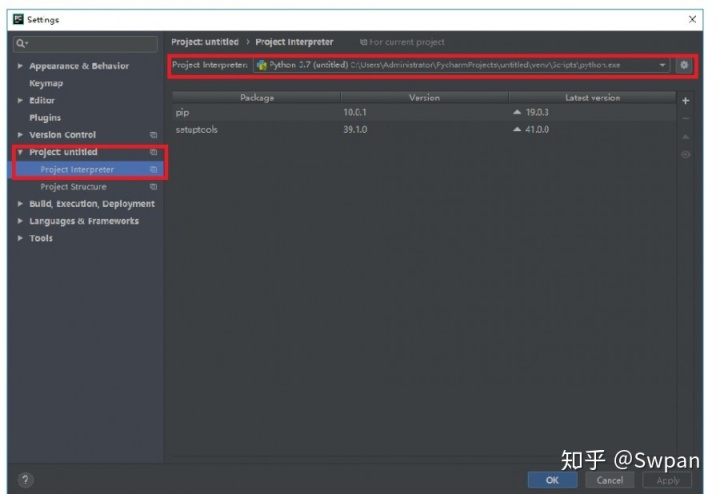This screenshot has width=720, height=494.
Task: Open Version Control settings
Action: [x=62, y=135]
